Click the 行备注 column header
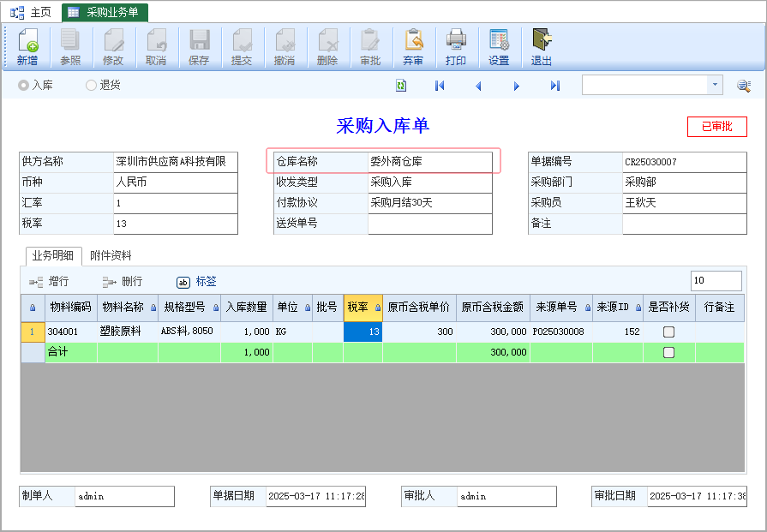 click(720, 307)
